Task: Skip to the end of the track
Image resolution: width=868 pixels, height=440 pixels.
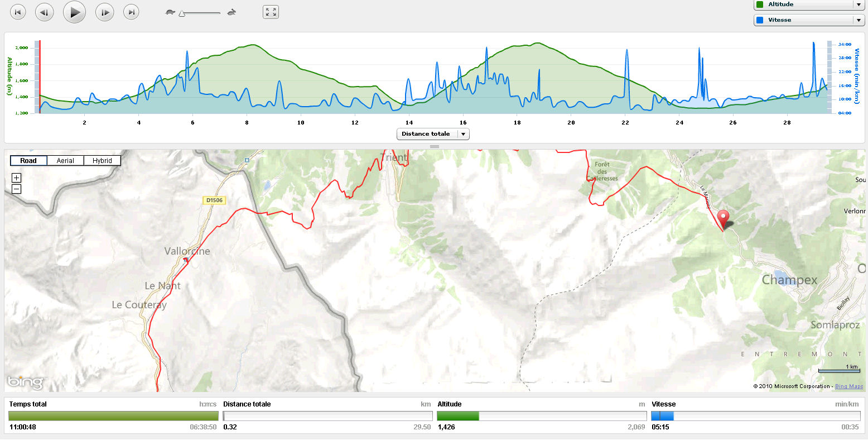Action: click(x=131, y=12)
